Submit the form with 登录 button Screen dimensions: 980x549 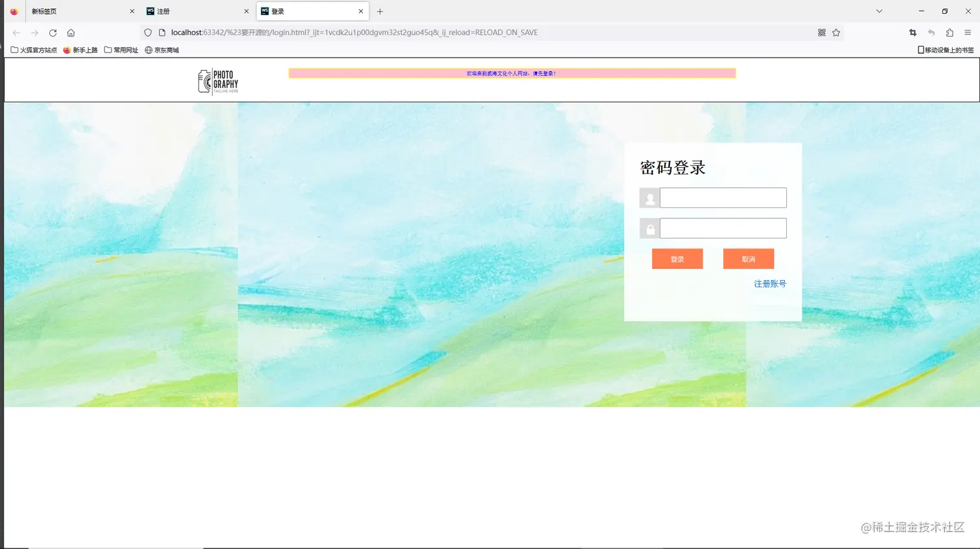677,259
